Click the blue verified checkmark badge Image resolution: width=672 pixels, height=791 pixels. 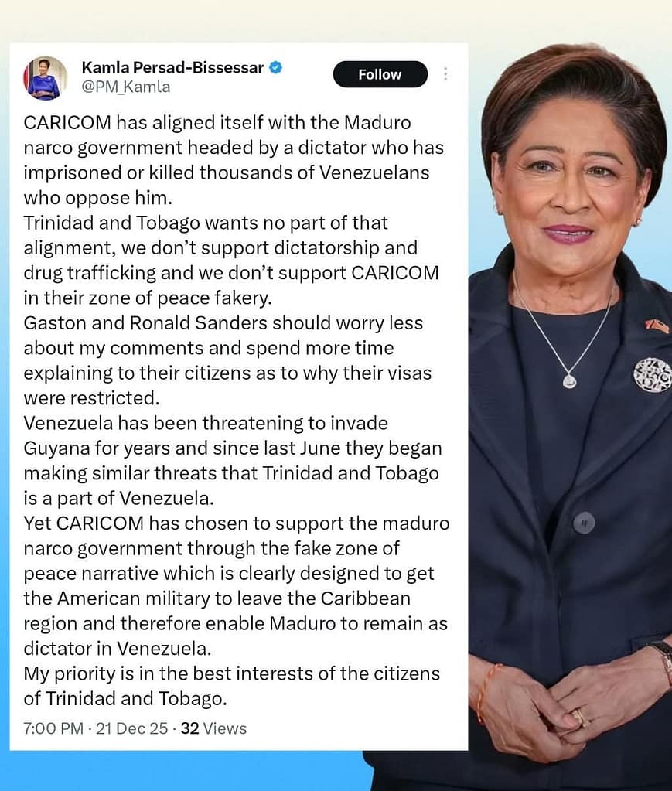[x=275, y=67]
